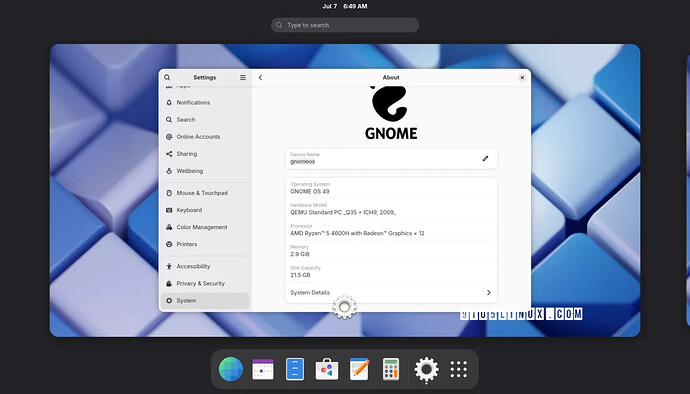Viewport: 690px width, 394px height.
Task: Click the Memory 2.9 GB row
Action: pos(391,251)
